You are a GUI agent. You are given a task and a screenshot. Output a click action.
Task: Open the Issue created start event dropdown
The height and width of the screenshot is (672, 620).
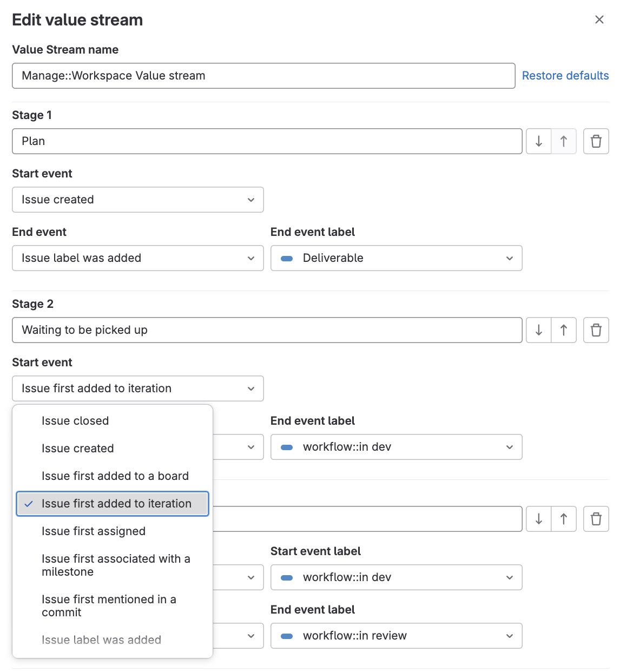(137, 200)
